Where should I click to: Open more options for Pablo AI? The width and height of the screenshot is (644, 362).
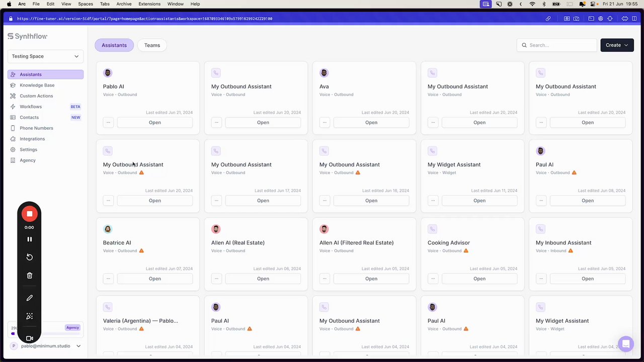(x=108, y=122)
